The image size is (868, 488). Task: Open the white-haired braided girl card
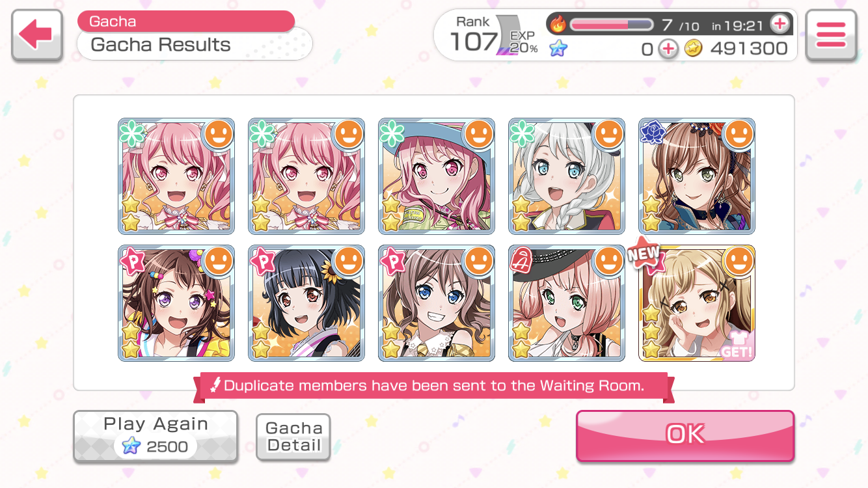click(567, 176)
